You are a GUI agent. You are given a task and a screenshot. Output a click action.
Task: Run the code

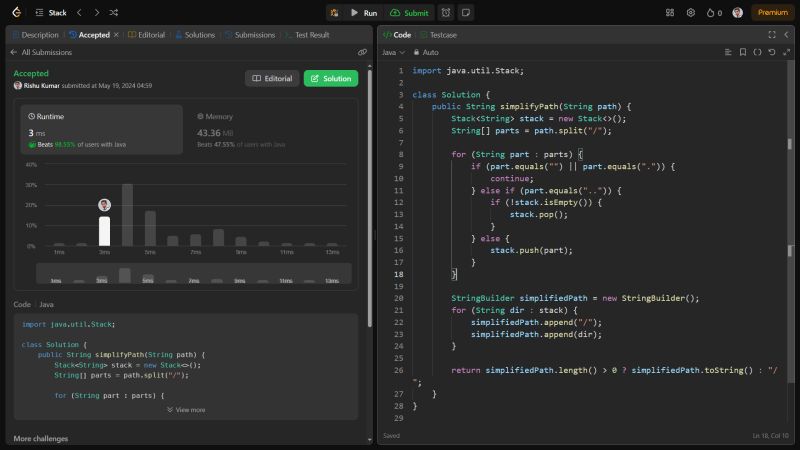click(364, 13)
